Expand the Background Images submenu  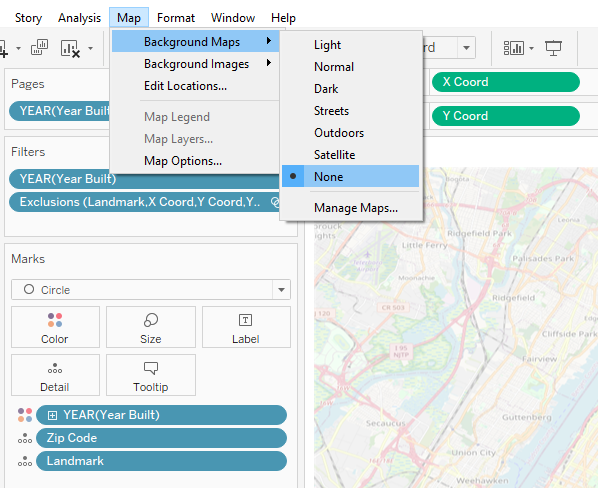196,64
